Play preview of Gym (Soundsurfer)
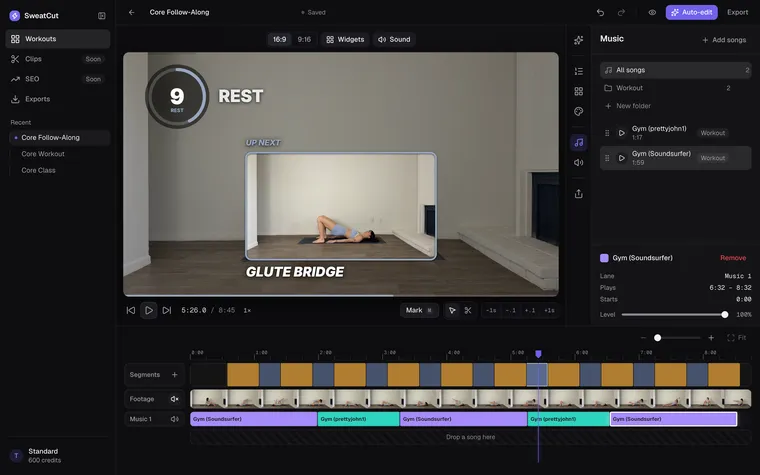The height and width of the screenshot is (475, 760). (x=621, y=158)
